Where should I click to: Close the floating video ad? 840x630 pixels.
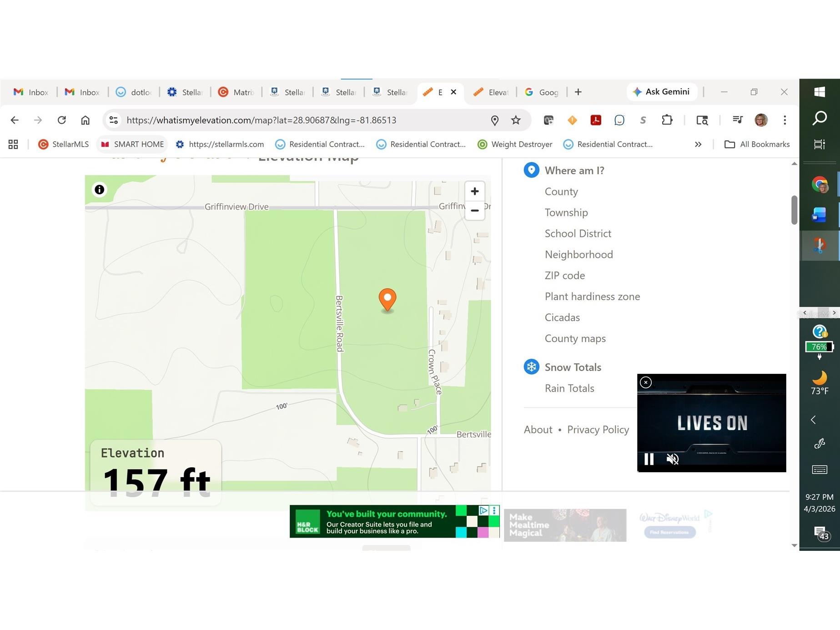click(645, 383)
